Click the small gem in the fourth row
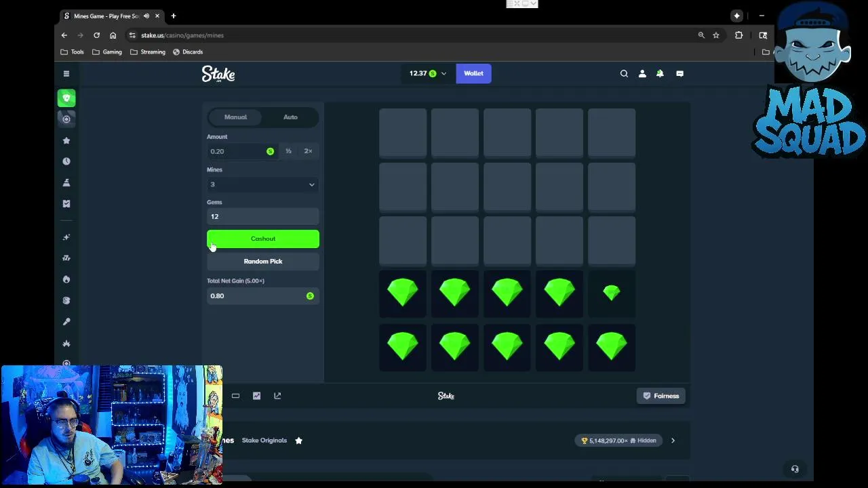 point(612,293)
